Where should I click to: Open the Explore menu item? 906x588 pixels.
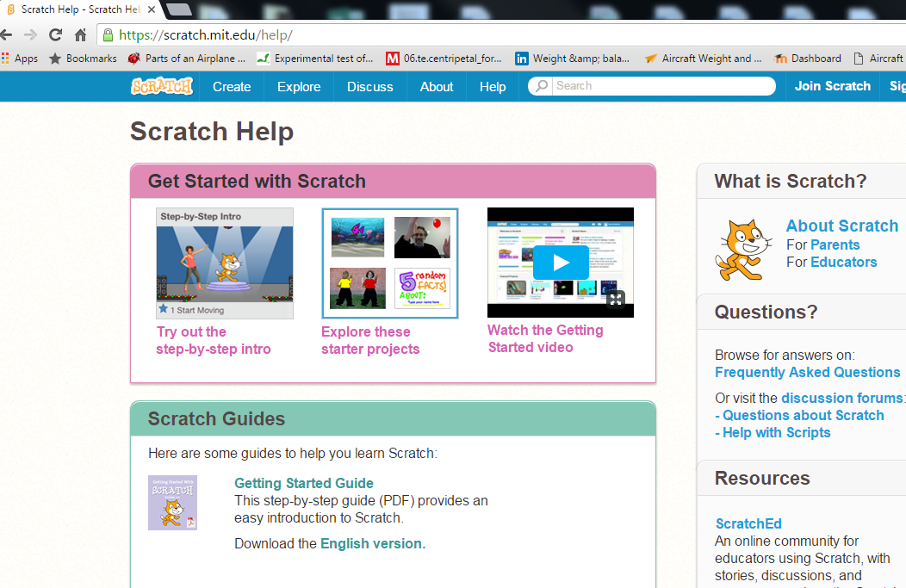(x=299, y=87)
